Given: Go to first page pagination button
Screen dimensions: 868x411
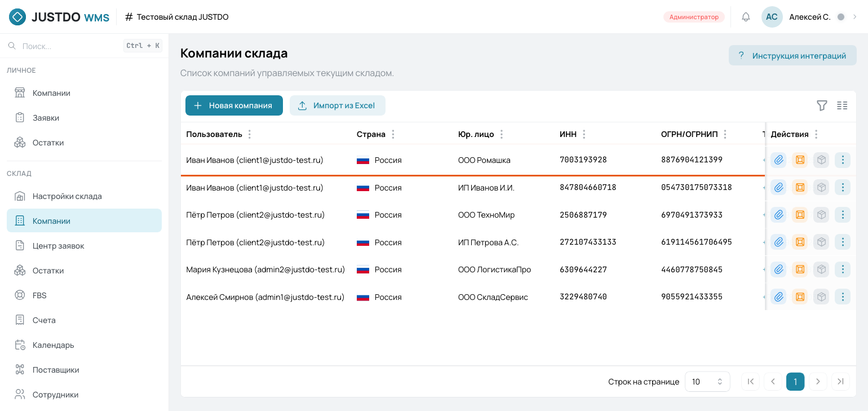Looking at the screenshot, I should point(750,382).
